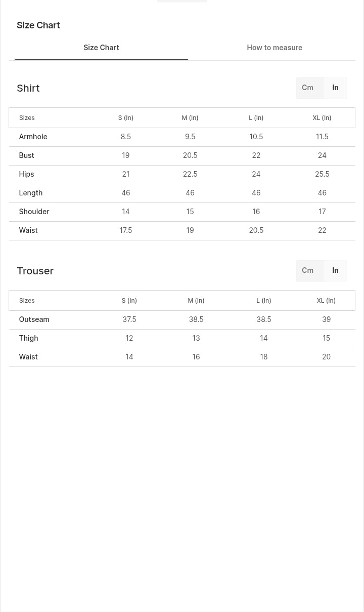Click the Shirt section title
Viewport: 364px width, 612px height.
[28, 88]
